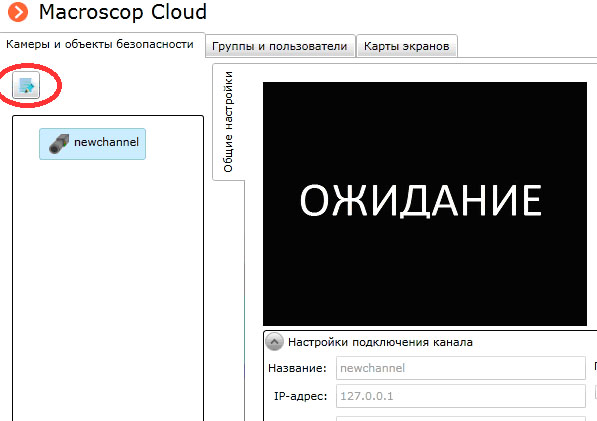Viewport: 597px width, 421px height.
Task: Select the newchannel camera in the tree
Action: click(x=93, y=144)
